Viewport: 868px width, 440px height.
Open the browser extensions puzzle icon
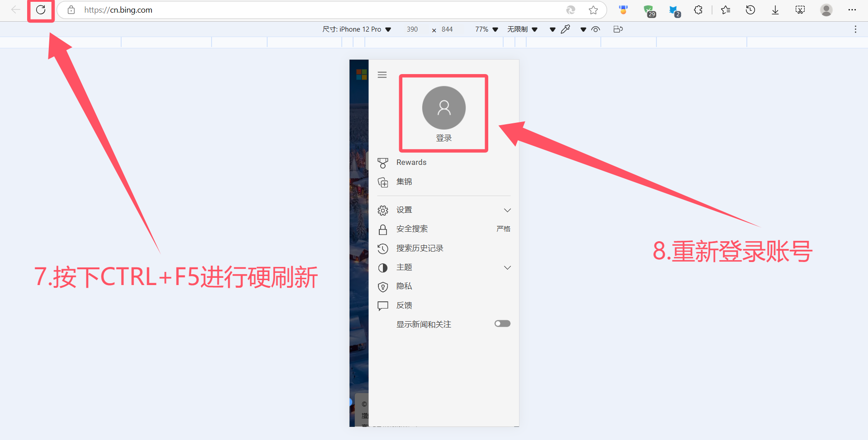pyautogui.click(x=698, y=10)
